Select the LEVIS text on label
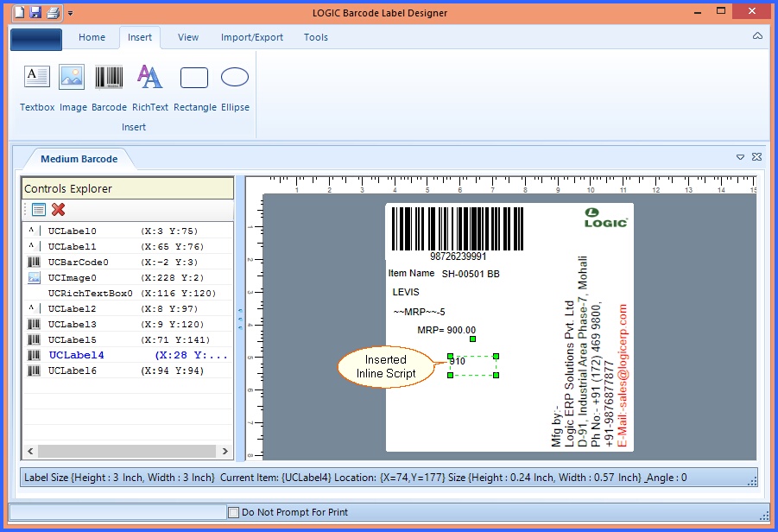778x532 pixels. click(406, 292)
